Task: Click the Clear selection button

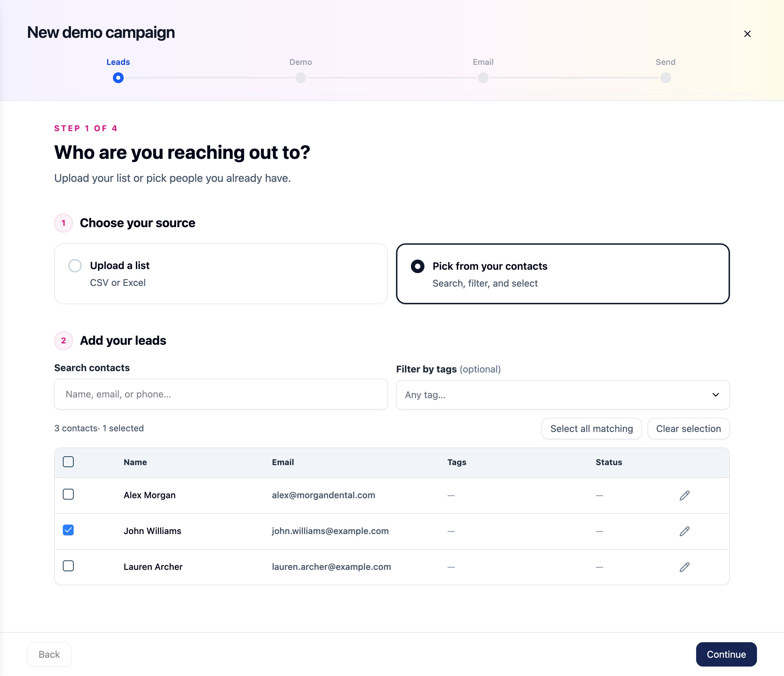Action: pyautogui.click(x=688, y=429)
